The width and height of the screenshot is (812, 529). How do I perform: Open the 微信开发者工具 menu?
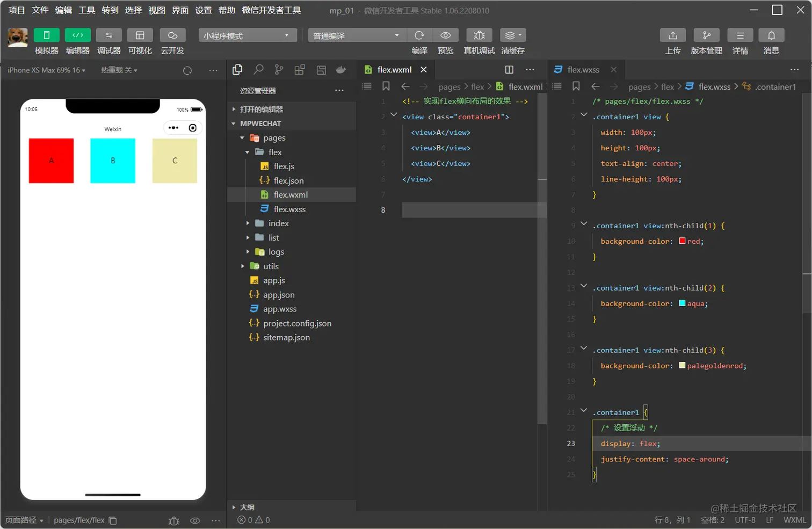pos(271,10)
